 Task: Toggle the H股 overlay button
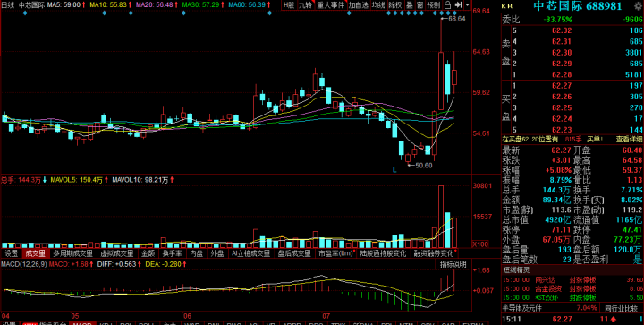click(289, 5)
